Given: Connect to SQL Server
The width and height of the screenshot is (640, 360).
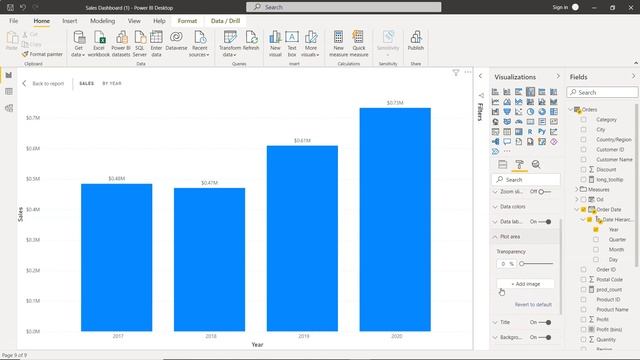Looking at the screenshot, I should coord(140,44).
